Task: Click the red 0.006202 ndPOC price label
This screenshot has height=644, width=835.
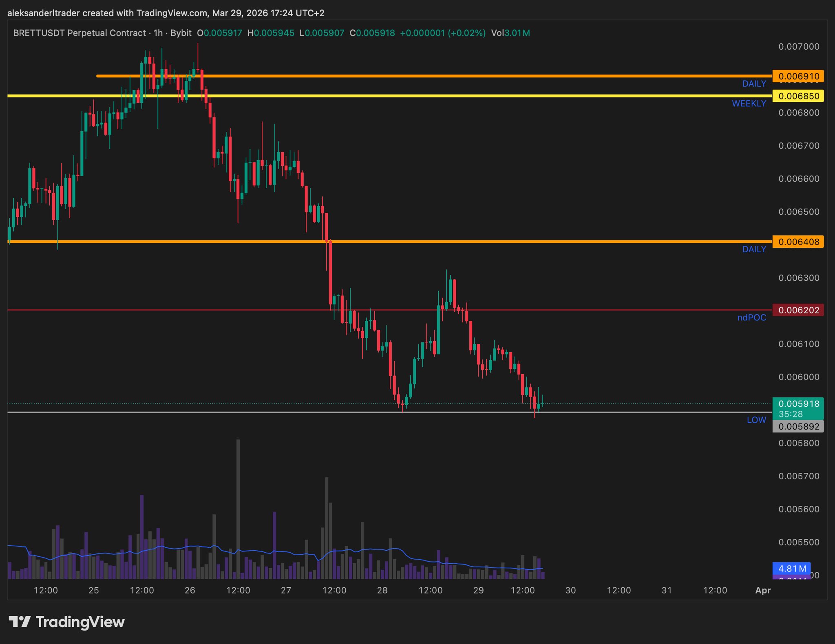Action: 798,310
